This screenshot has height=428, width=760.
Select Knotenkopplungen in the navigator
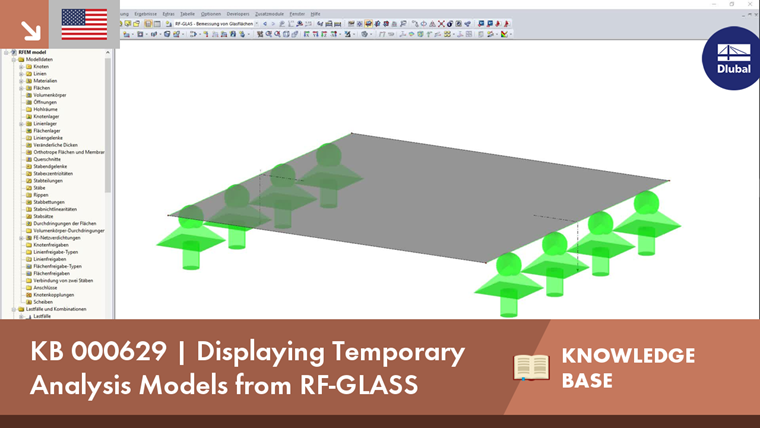53,295
